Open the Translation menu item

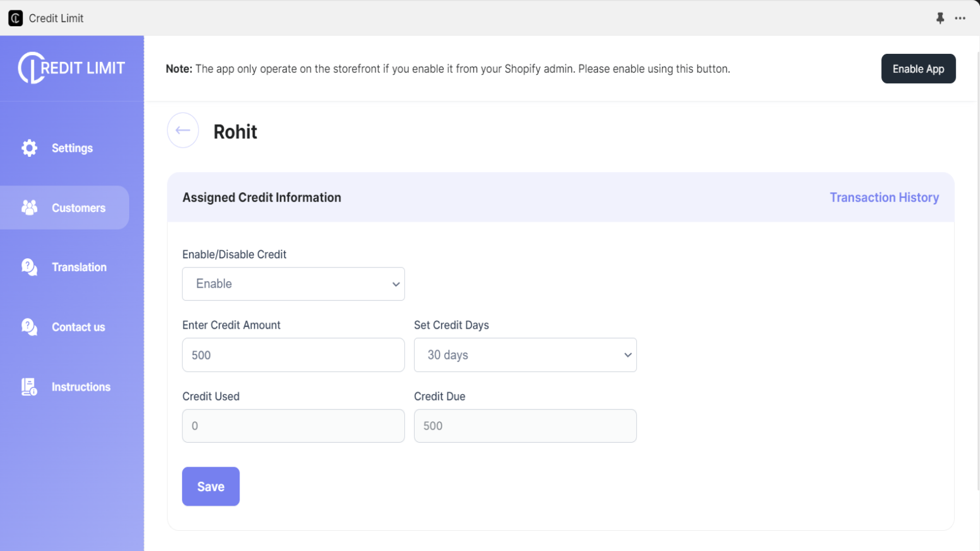pyautogui.click(x=79, y=268)
